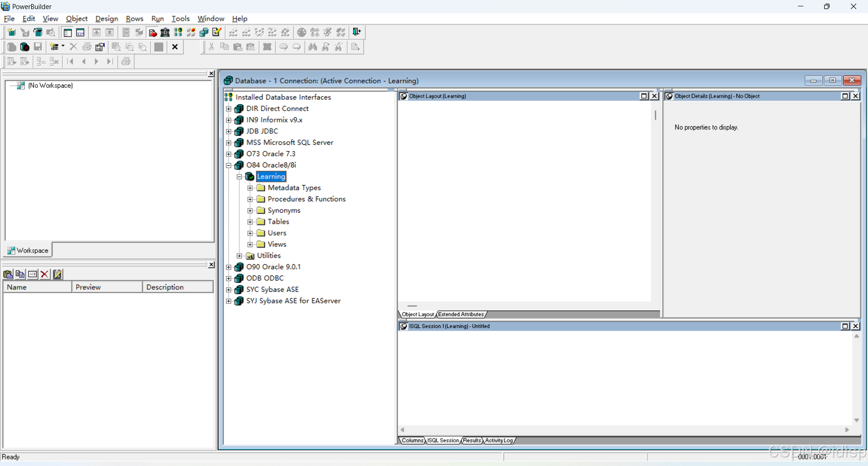
Task: Click the Clip window icon with red object
Action: [x=152, y=32]
